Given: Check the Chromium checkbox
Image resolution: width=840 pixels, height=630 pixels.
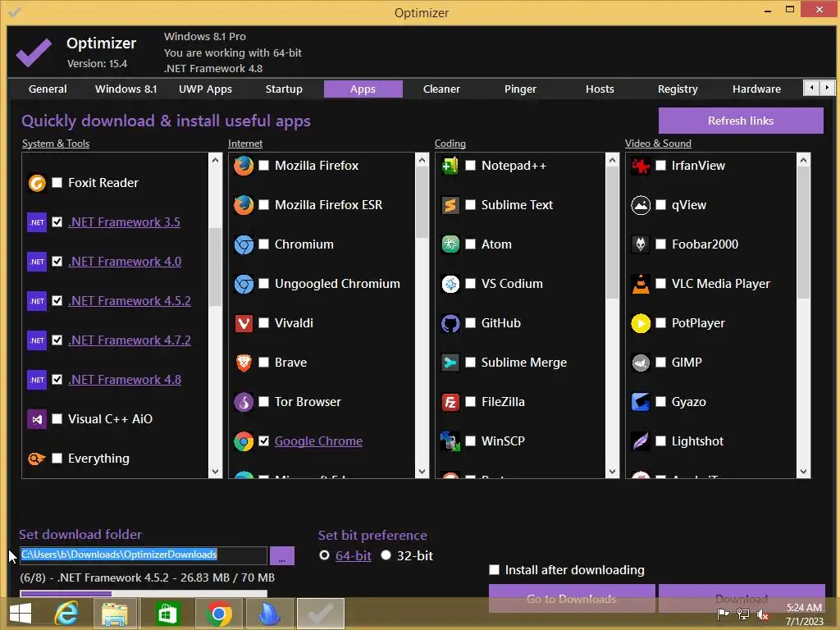Looking at the screenshot, I should point(263,244).
